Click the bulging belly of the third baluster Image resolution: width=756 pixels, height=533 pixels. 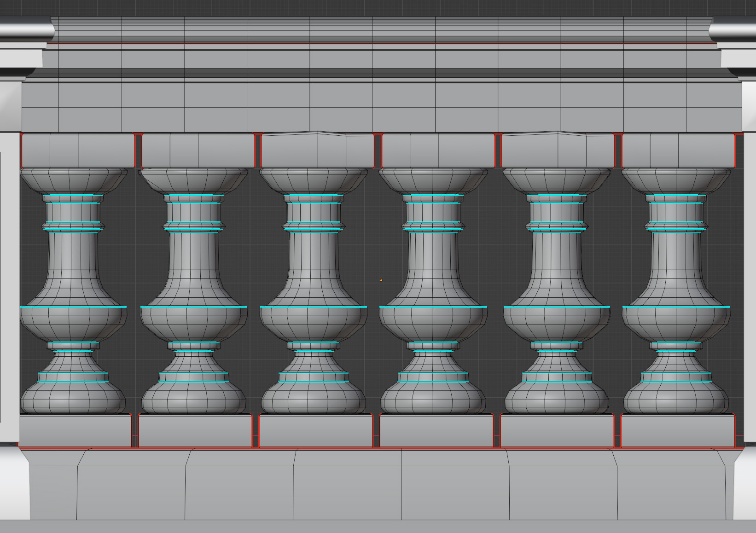[314, 322]
